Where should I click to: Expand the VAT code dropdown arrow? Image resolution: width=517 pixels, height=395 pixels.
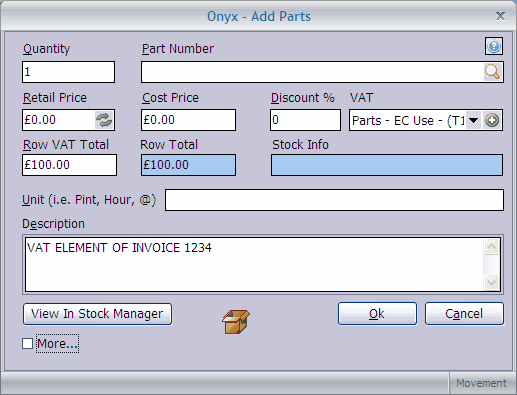(x=473, y=120)
